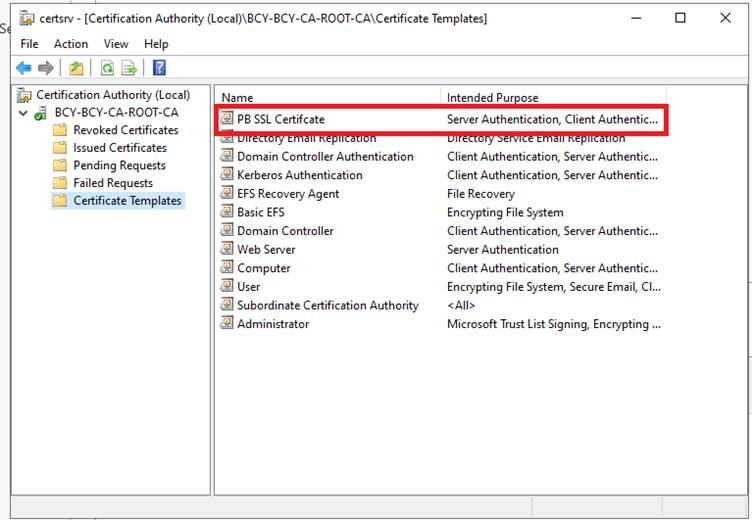Click the Up One Level folder icon

76,68
